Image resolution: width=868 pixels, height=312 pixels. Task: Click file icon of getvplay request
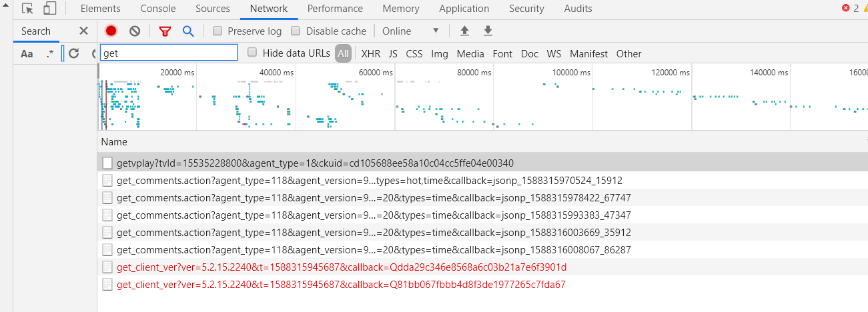click(107, 163)
